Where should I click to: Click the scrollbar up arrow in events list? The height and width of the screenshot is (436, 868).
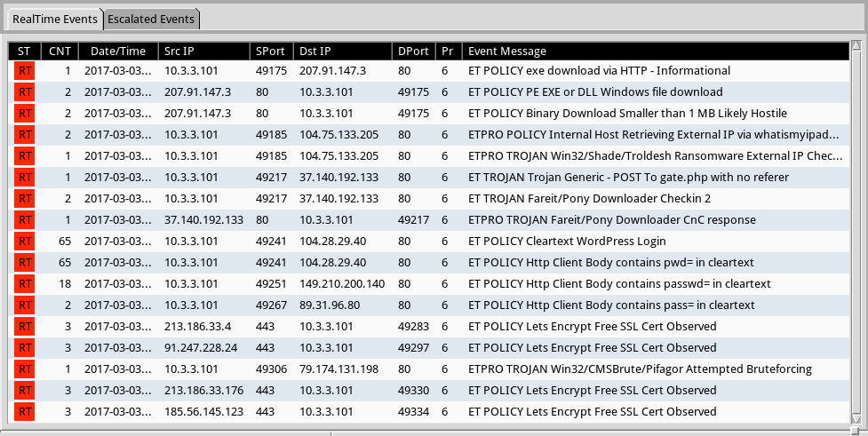pos(856,46)
